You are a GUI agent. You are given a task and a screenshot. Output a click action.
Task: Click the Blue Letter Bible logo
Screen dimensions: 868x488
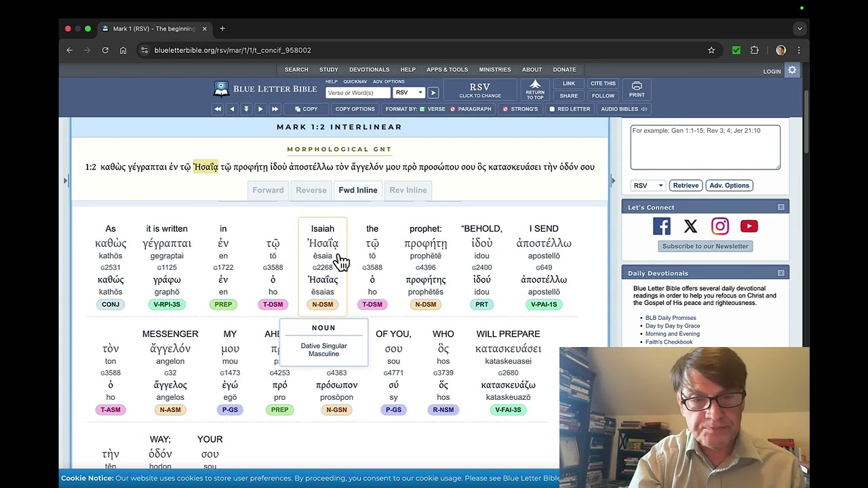click(x=265, y=89)
